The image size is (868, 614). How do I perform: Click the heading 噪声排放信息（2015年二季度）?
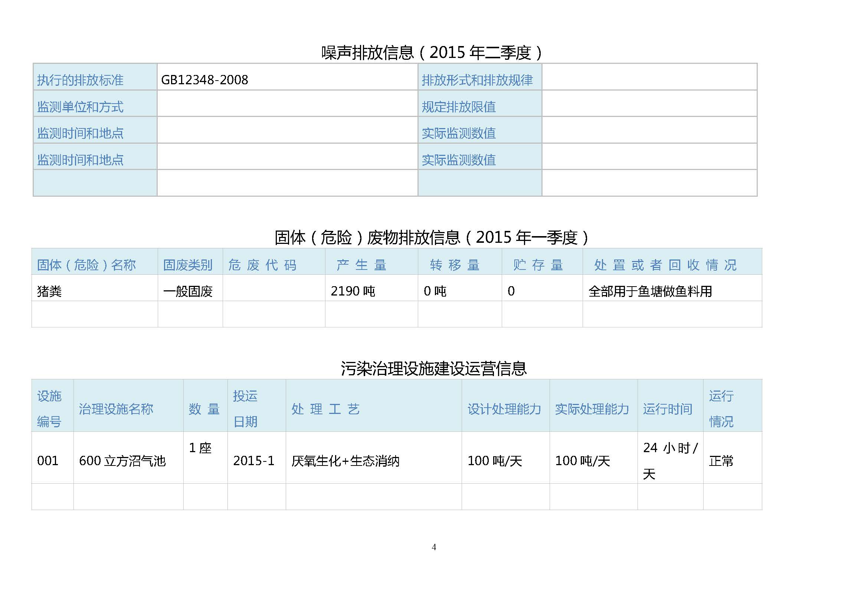coord(432,52)
